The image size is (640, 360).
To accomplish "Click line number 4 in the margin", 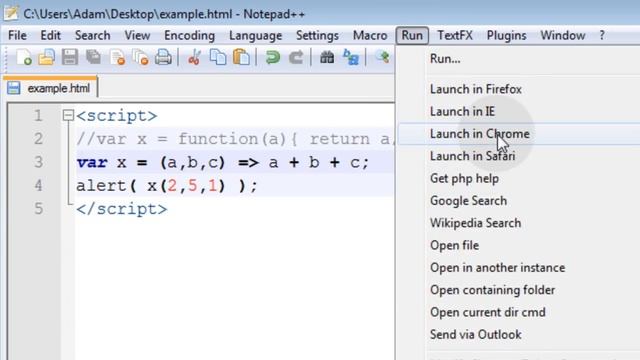I will 38,186.
